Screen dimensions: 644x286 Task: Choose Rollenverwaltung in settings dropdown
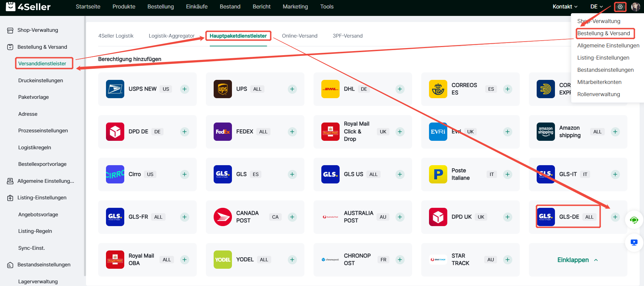[599, 94]
